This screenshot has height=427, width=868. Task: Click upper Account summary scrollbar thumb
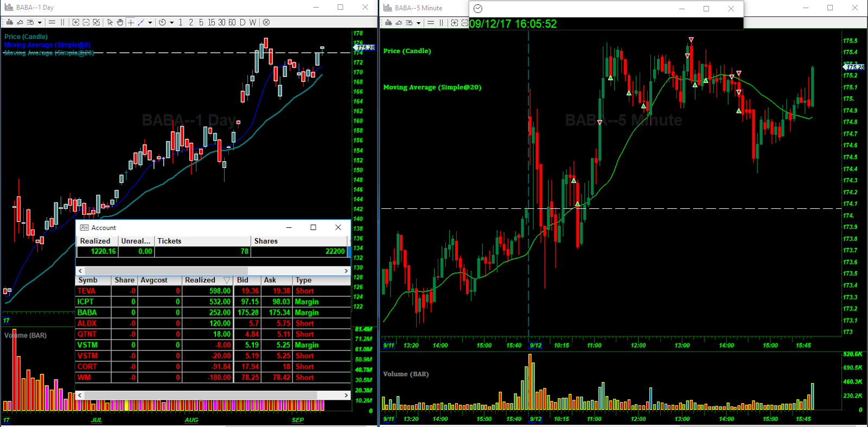pyautogui.click(x=166, y=271)
